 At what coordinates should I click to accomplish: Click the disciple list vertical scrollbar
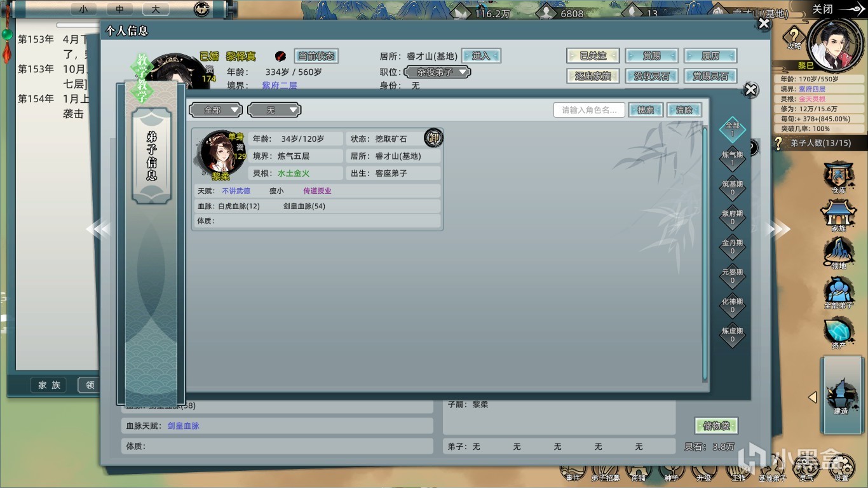tap(705, 254)
